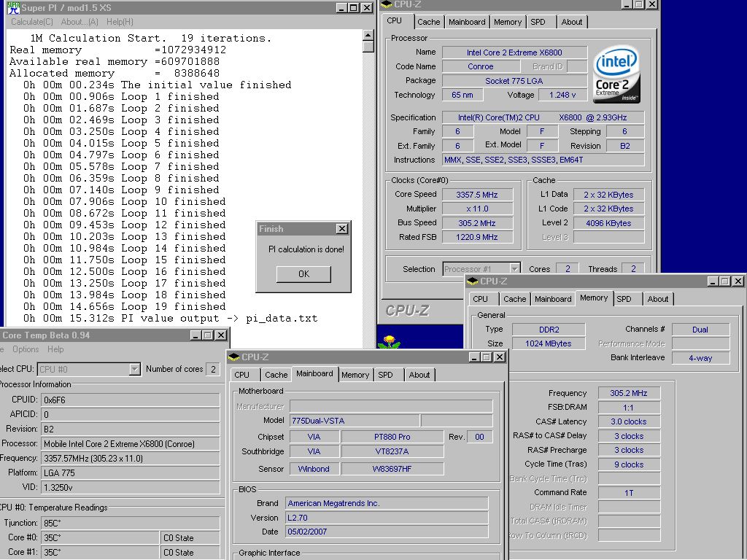Select Mainboard tab in CPU-Z Memory window

(553, 299)
